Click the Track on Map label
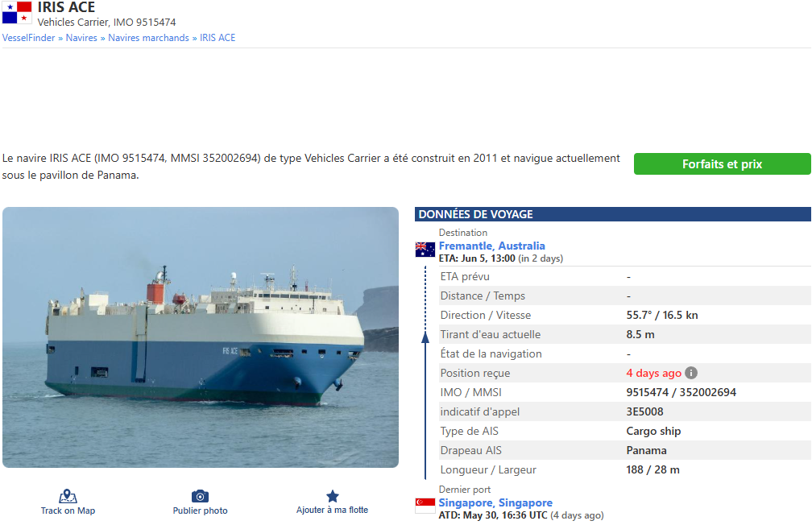The image size is (812, 525). 68,511
